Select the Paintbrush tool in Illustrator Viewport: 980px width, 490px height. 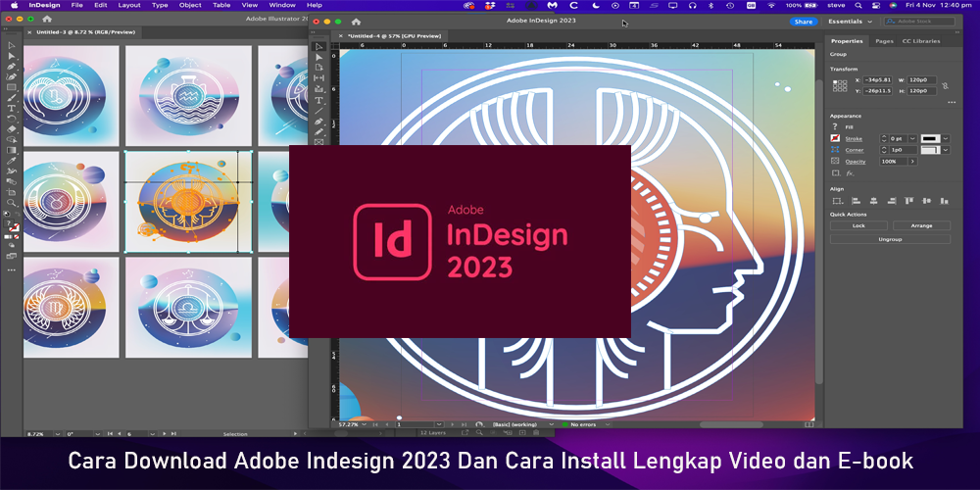pos(11,98)
